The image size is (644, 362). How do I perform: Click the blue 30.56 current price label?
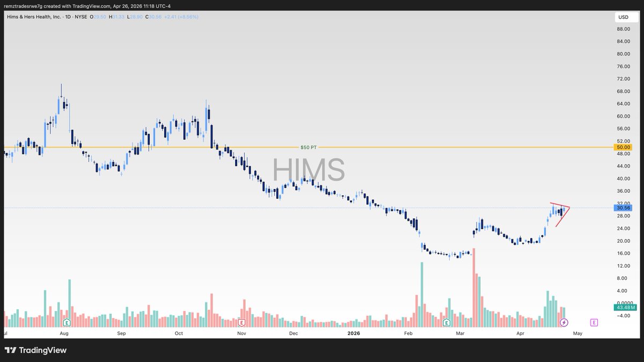click(x=624, y=208)
